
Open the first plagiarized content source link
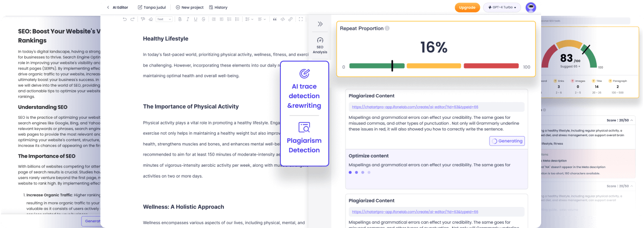pyautogui.click(x=415, y=107)
